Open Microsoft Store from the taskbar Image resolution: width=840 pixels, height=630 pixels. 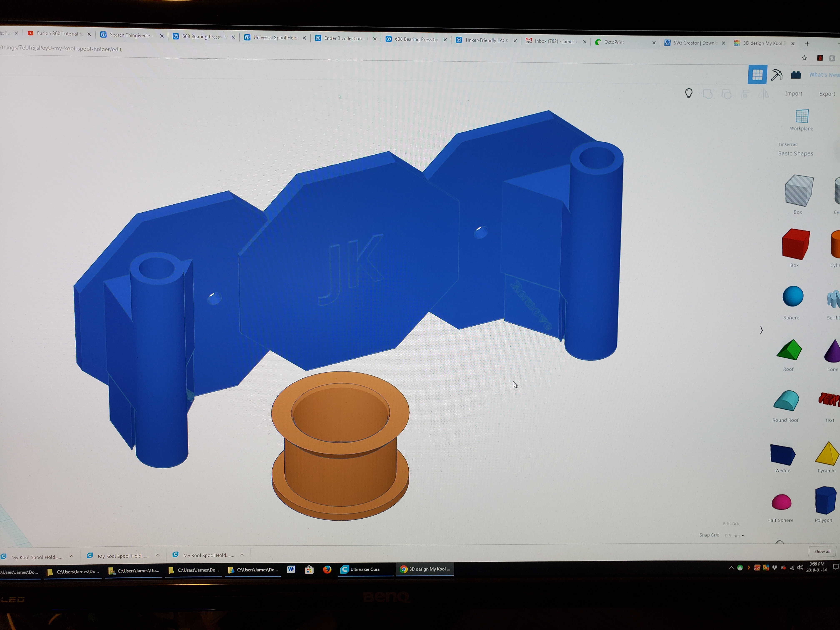coord(309,570)
